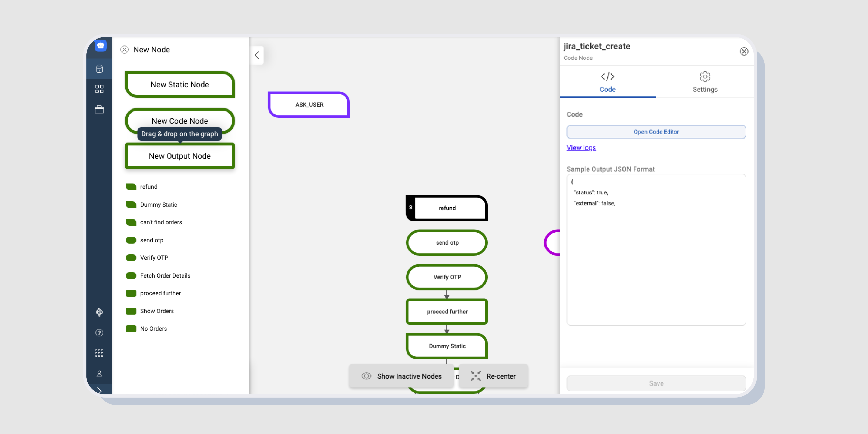Screen dimensions: 868x434
Task: Click the Re-center icon on the canvas
Action: [476, 376]
